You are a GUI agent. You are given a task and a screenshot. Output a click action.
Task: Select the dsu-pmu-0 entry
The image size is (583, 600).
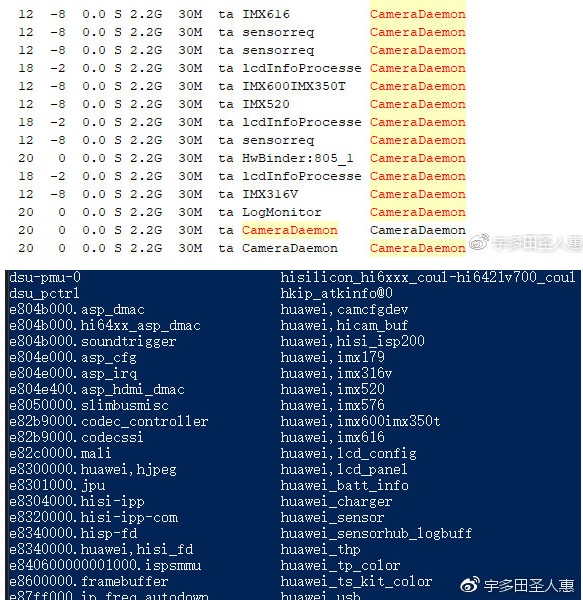(x=45, y=277)
